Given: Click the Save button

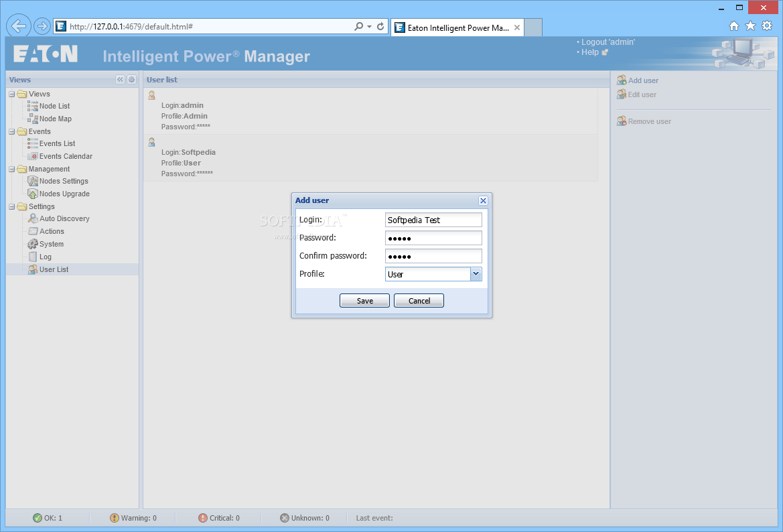Looking at the screenshot, I should point(364,301).
